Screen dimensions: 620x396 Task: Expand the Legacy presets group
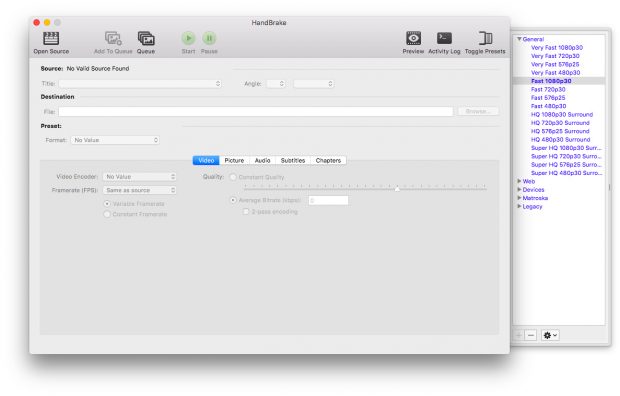coord(519,206)
